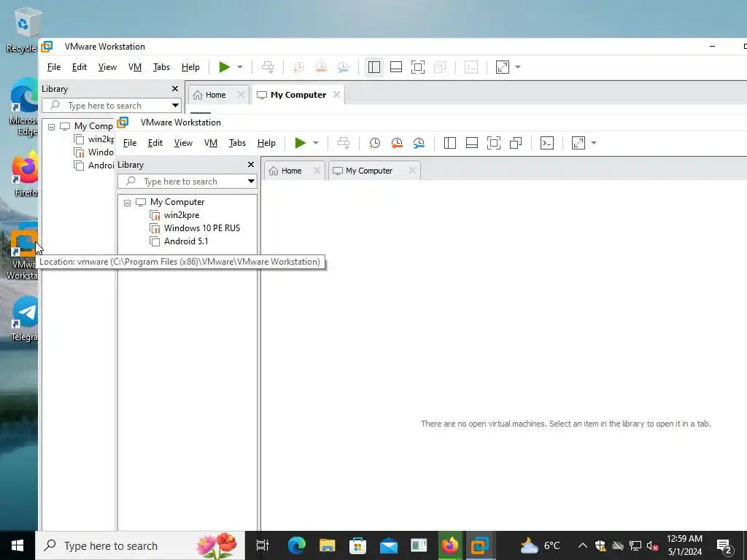Close My Computer tab in front window
This screenshot has height=560, width=747.
[x=413, y=171]
